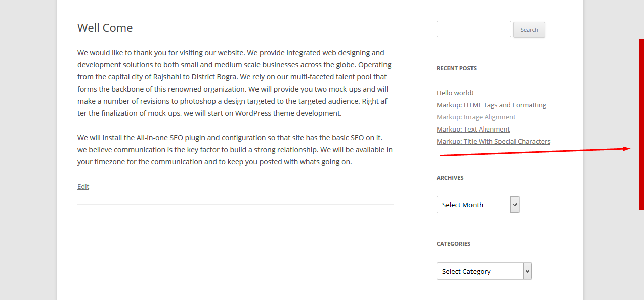Open 'Markup: HTML Tags and Formatting' post
The width and height of the screenshot is (644, 300).
491,105
